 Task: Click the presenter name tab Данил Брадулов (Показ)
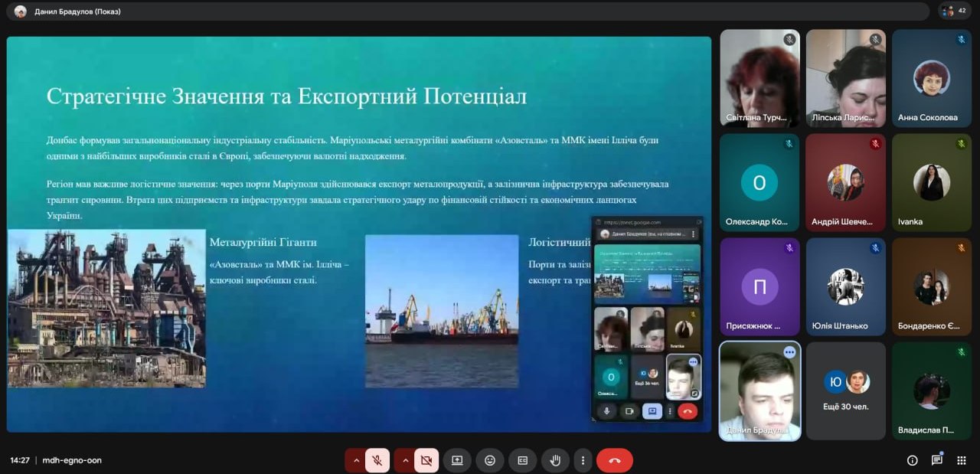77,11
